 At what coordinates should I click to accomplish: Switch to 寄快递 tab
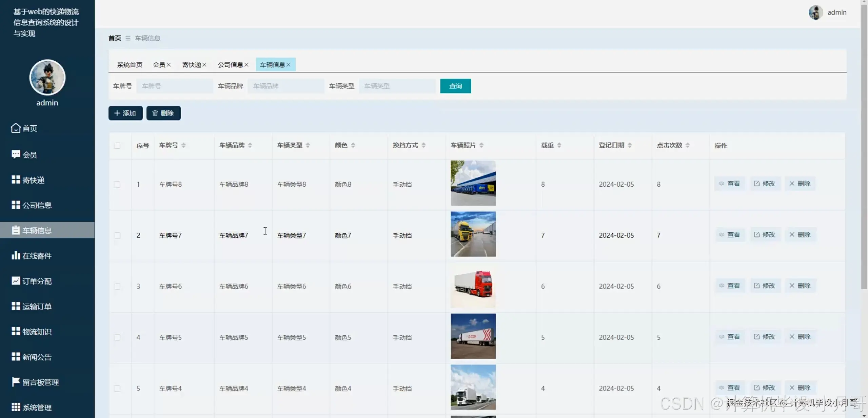(x=192, y=65)
